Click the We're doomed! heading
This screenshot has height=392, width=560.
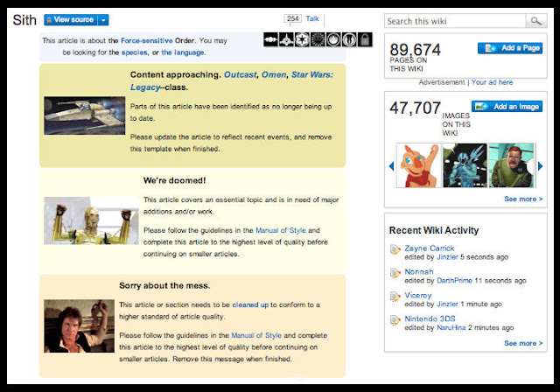tap(174, 180)
